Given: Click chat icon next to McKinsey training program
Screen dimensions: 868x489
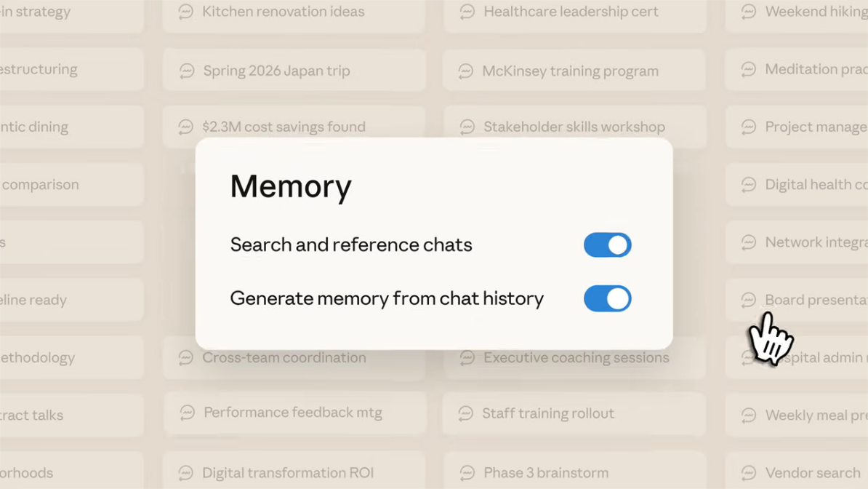Looking at the screenshot, I should pyautogui.click(x=466, y=71).
